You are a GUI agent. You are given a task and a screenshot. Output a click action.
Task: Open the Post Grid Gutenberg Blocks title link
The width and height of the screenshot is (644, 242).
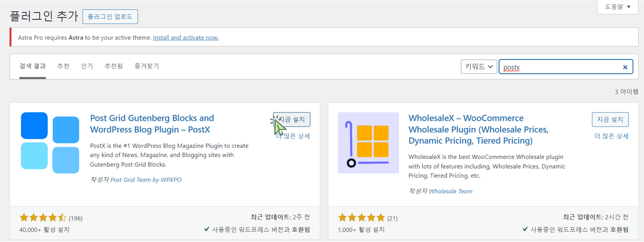point(152,124)
